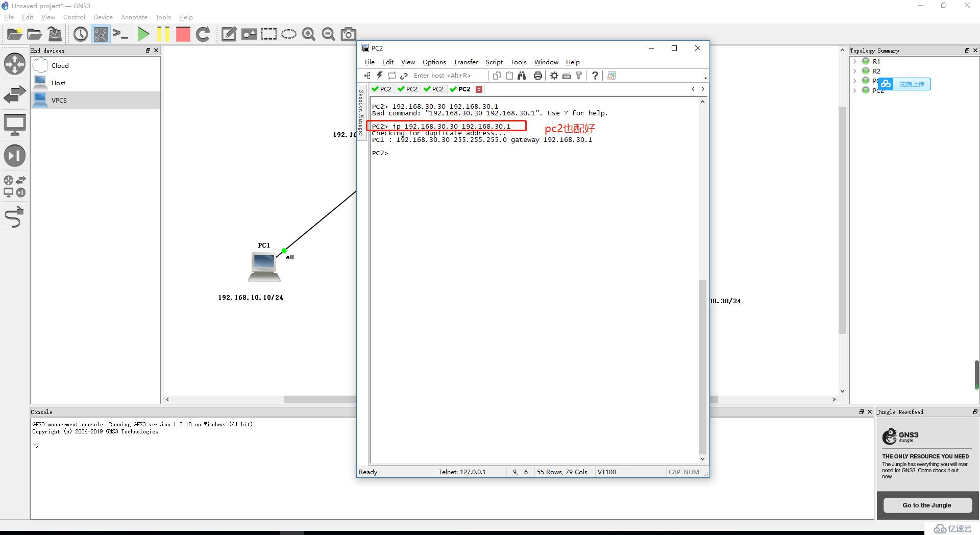Viewport: 980px width, 535px height.
Task: Open the PC2 terminal Transfer menu
Action: point(465,62)
